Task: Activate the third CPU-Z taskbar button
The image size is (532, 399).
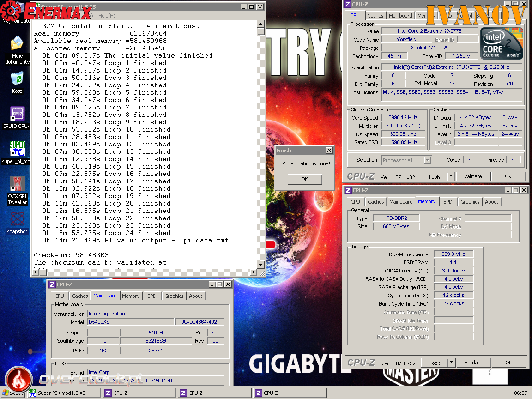Action: [290, 393]
